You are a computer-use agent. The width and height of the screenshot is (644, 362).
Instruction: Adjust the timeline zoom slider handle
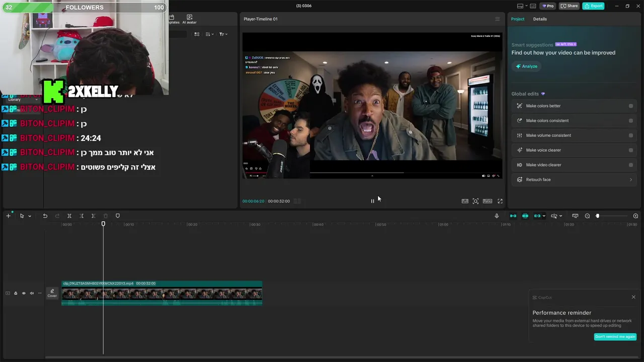point(598,216)
